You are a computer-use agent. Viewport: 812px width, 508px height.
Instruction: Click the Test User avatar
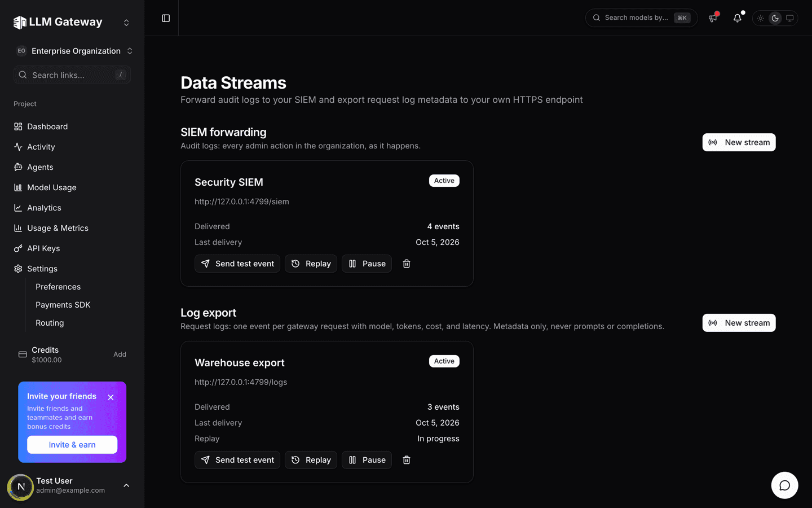(x=21, y=487)
